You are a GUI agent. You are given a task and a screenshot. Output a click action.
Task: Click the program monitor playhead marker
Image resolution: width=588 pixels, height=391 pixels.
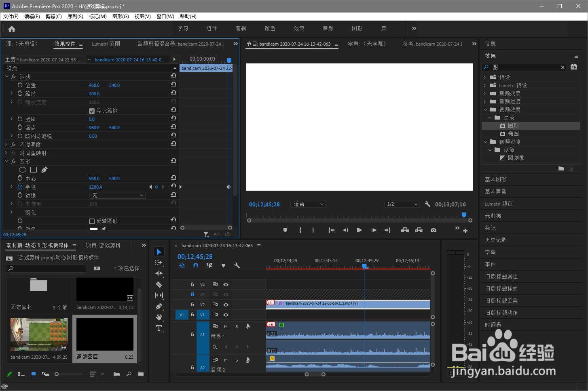[x=464, y=215]
